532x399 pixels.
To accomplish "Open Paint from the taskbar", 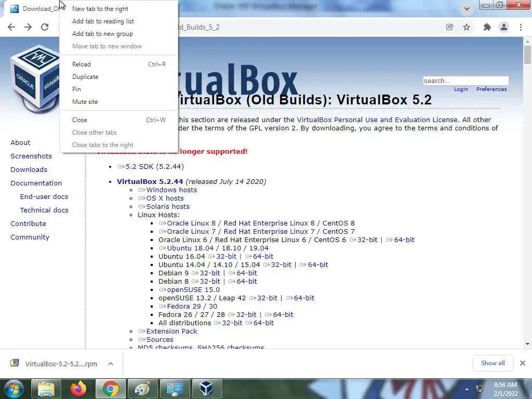I will coord(143,389).
